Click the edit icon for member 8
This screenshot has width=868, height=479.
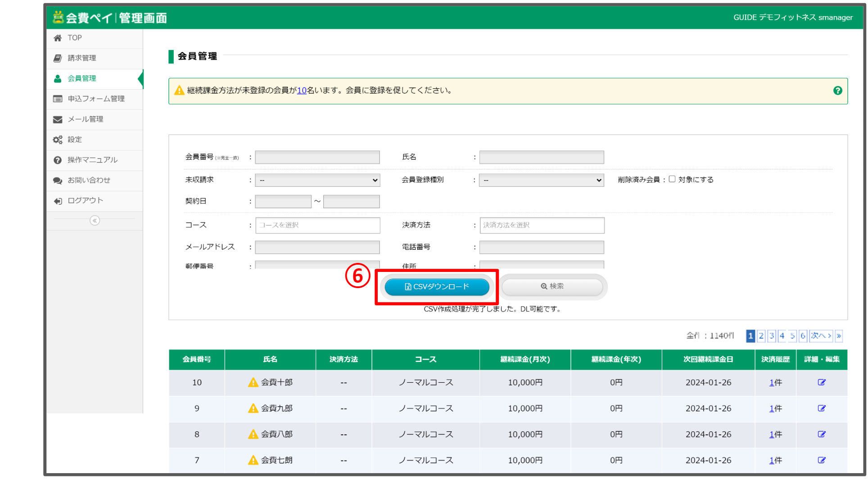822,434
